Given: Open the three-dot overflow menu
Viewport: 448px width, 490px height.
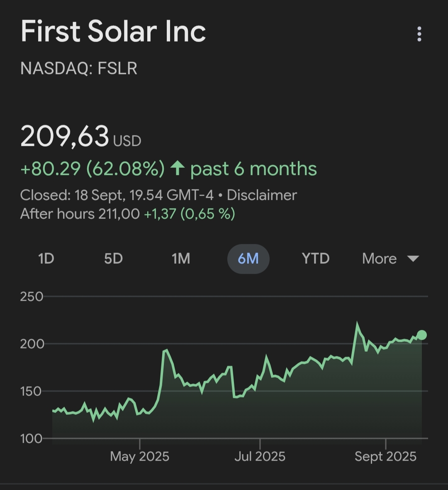Looking at the screenshot, I should [x=419, y=34].
